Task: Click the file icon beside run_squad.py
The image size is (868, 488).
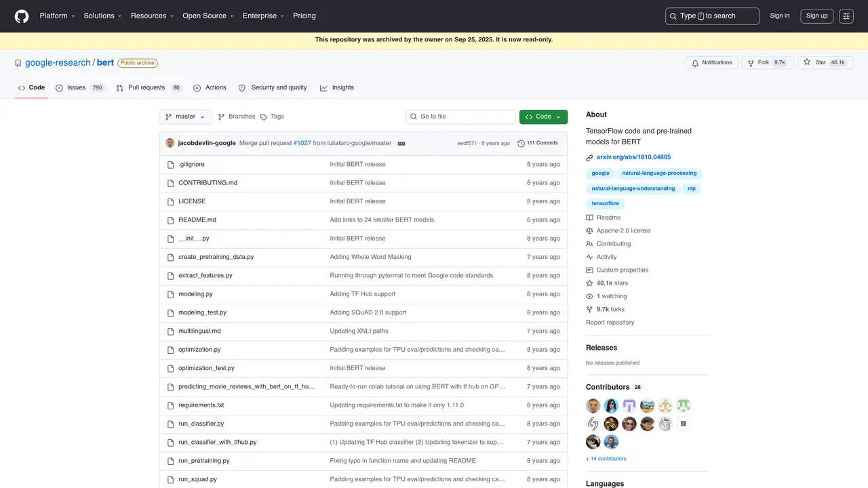Action: 172,480
